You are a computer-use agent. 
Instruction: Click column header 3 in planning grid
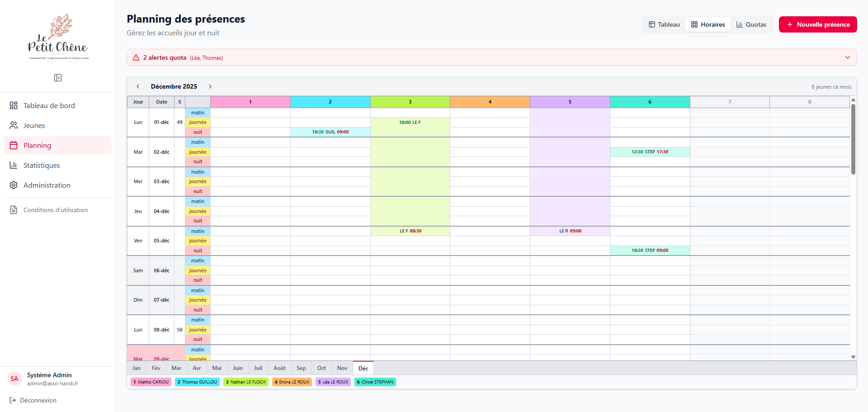click(410, 102)
